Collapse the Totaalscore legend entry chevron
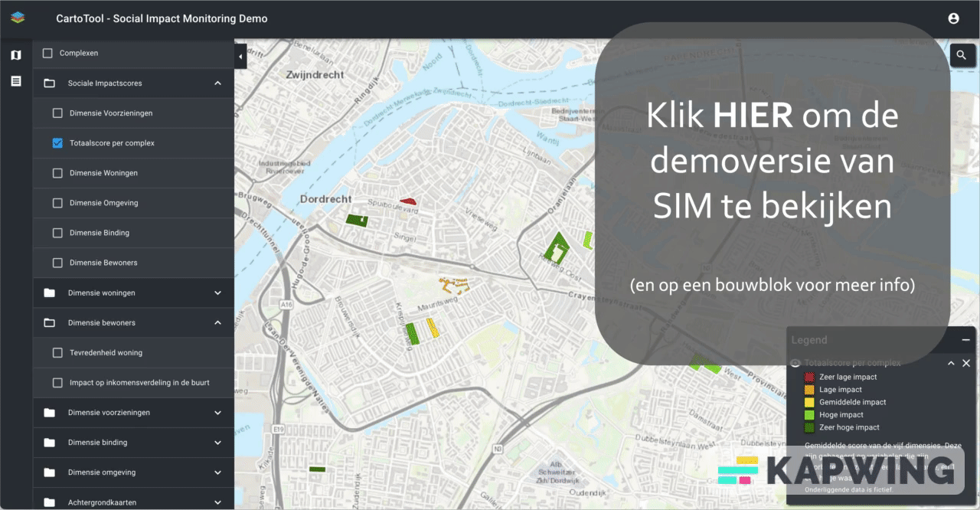The image size is (980, 510). click(951, 363)
